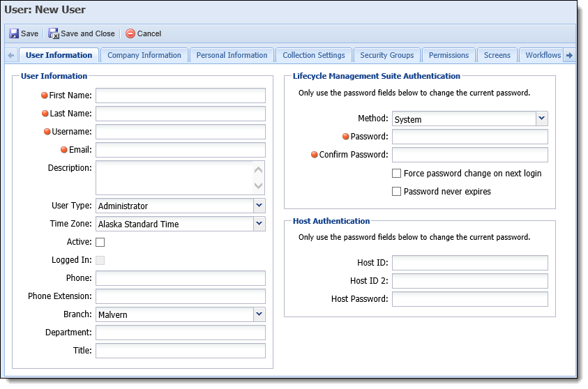Click Description scroll up arrow
This screenshot has width=588, height=389.
[x=258, y=170]
